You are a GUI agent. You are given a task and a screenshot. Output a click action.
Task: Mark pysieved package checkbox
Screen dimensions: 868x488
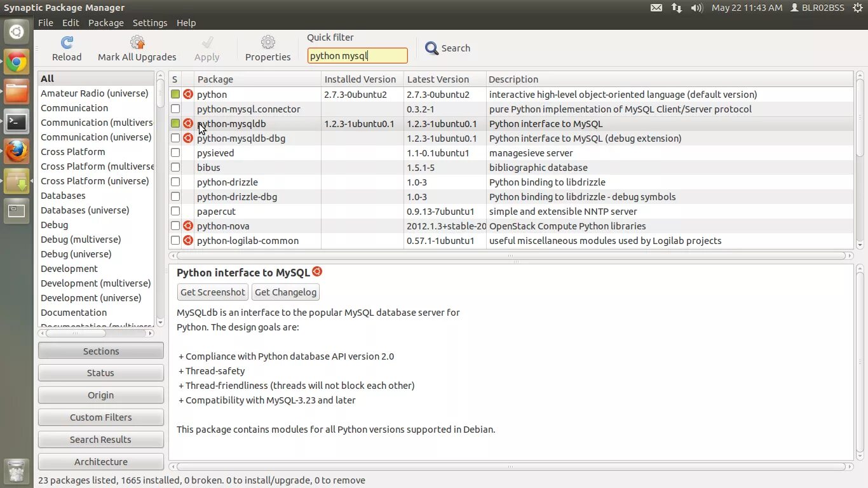[x=175, y=152]
